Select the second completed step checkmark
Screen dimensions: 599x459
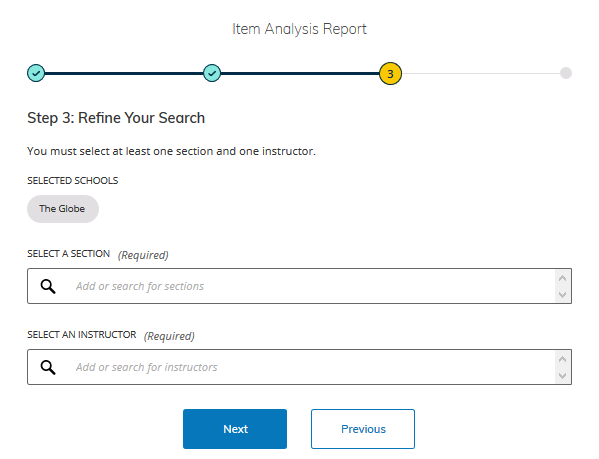pos(212,73)
